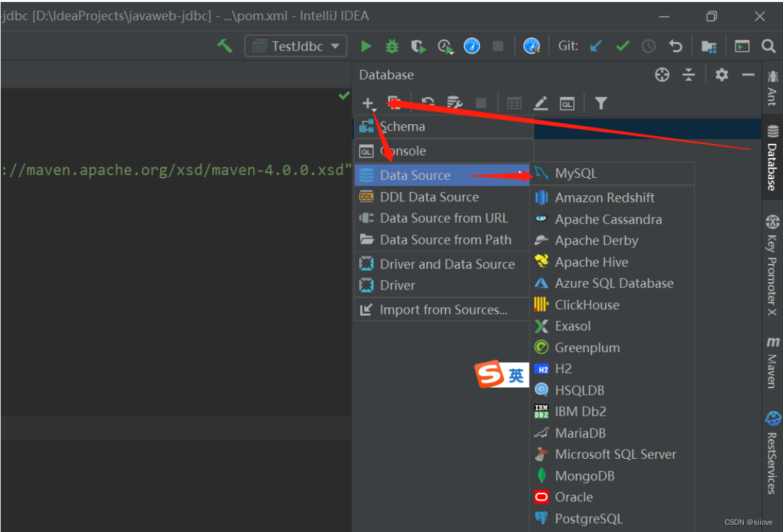783x532 pixels.
Task: Click Import from Sources option
Action: pos(443,310)
